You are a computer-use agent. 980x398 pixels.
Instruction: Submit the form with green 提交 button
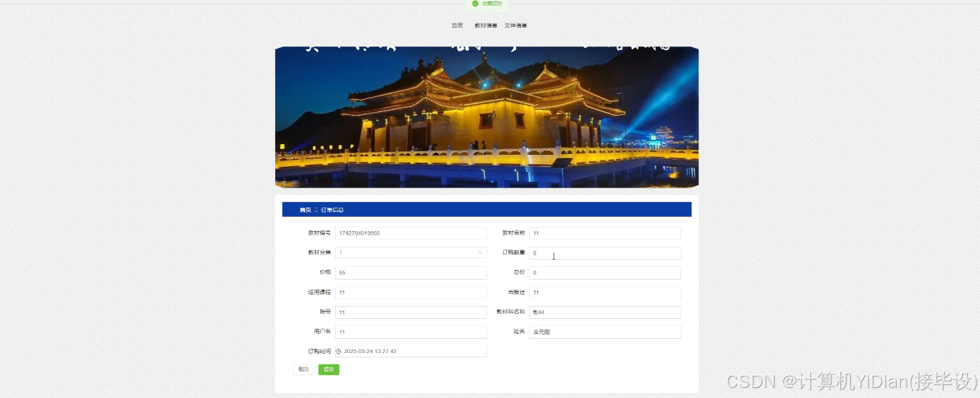point(329,369)
